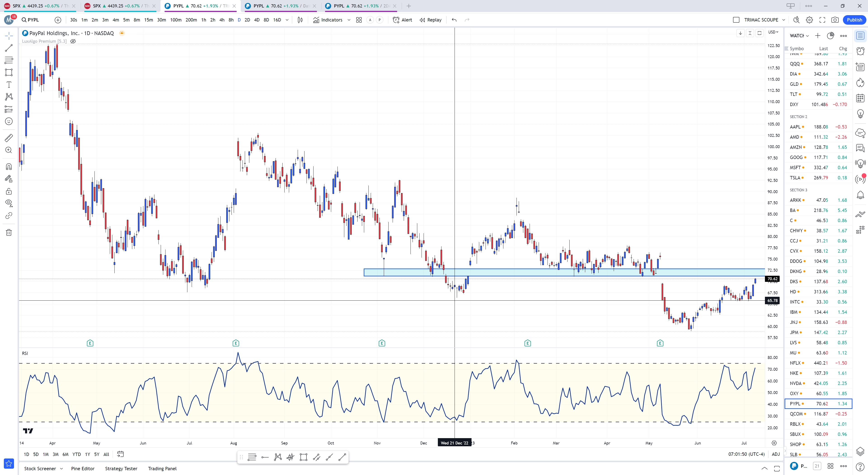The width and height of the screenshot is (868, 475).
Task: Open the go to date calendar icon
Action: 120,454
